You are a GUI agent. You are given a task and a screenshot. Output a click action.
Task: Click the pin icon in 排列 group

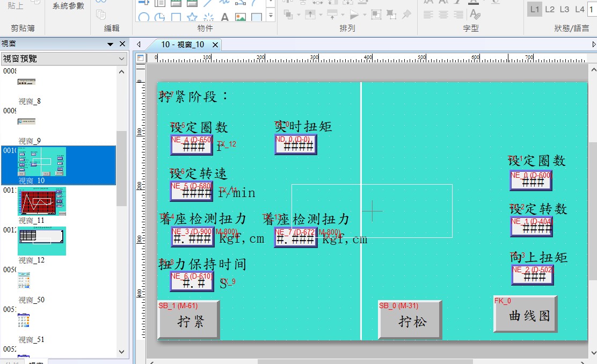point(406,14)
